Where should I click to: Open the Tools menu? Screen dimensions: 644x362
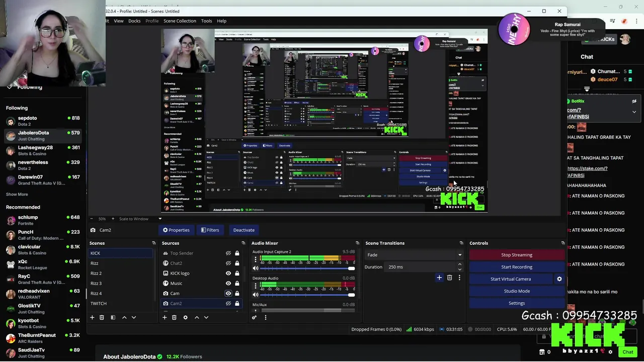coord(206,21)
